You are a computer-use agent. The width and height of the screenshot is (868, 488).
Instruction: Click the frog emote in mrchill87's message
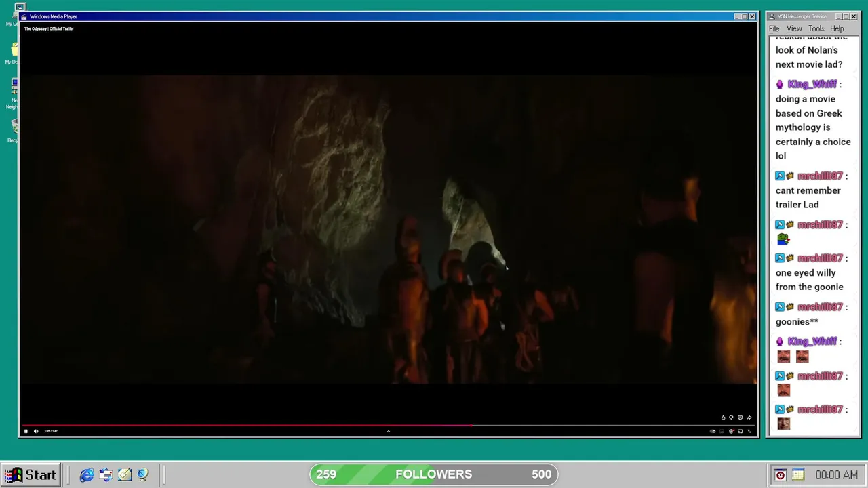783,239
